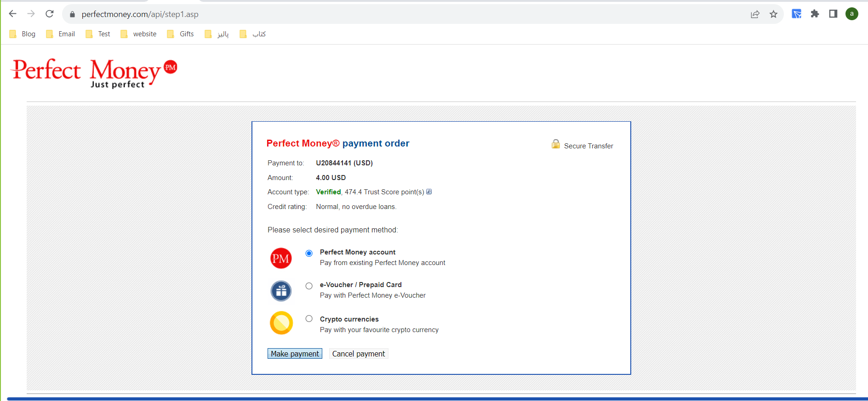Open Trust Score info icon
The height and width of the screenshot is (401, 868).
pyautogui.click(x=429, y=192)
